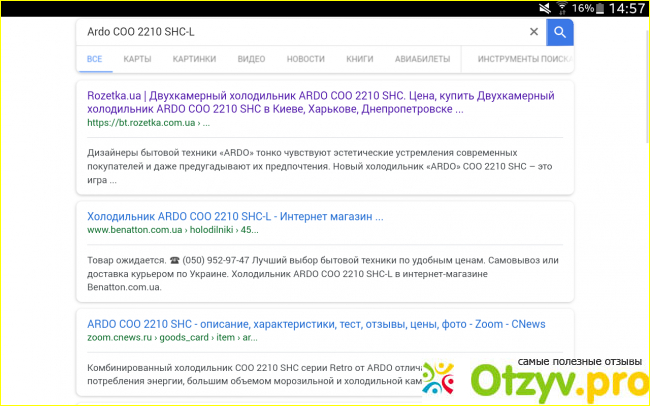
Task: Clear the search query with the X icon
Action: coord(534,32)
